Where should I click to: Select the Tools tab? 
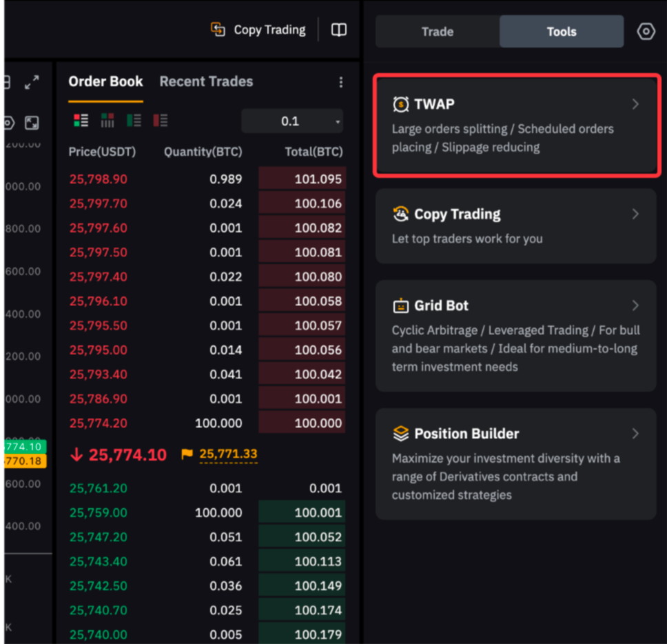coord(561,32)
